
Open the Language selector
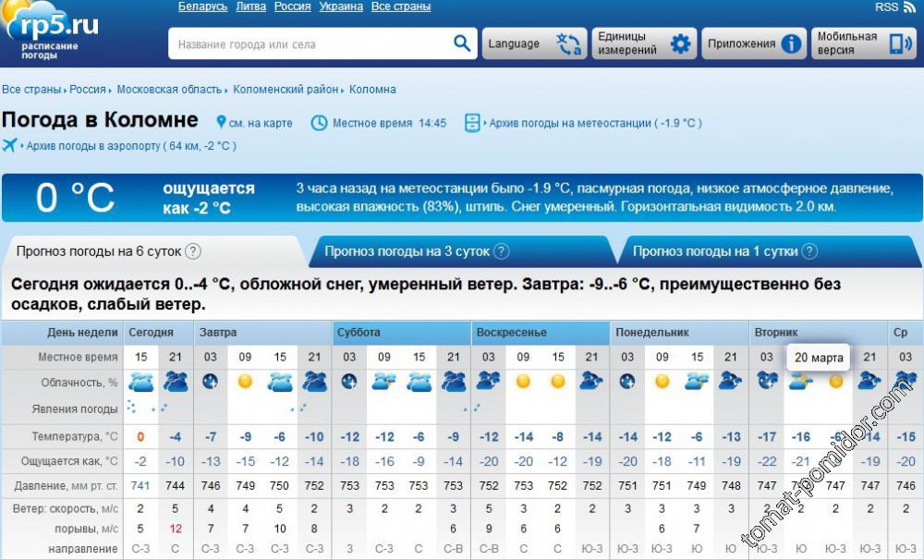click(534, 43)
